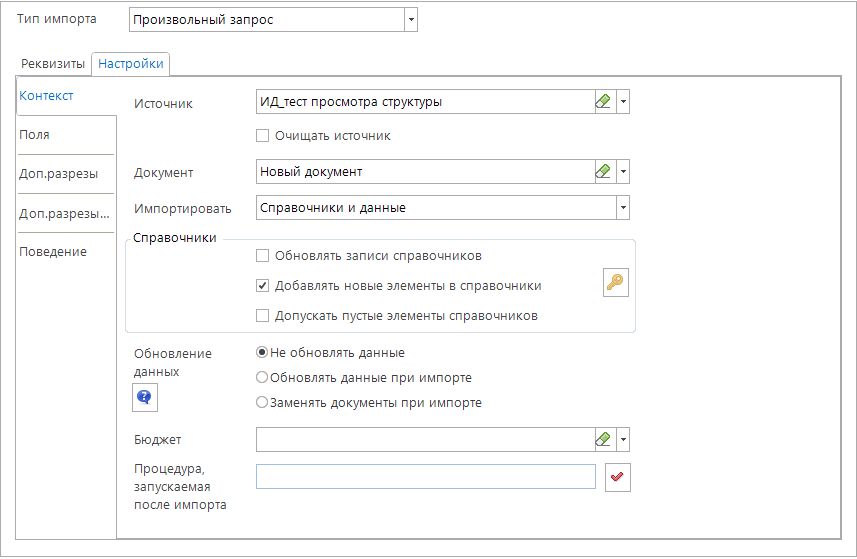Image resolution: width=857 pixels, height=559 pixels.
Task: Click the post-import procedure input field
Action: (426, 477)
